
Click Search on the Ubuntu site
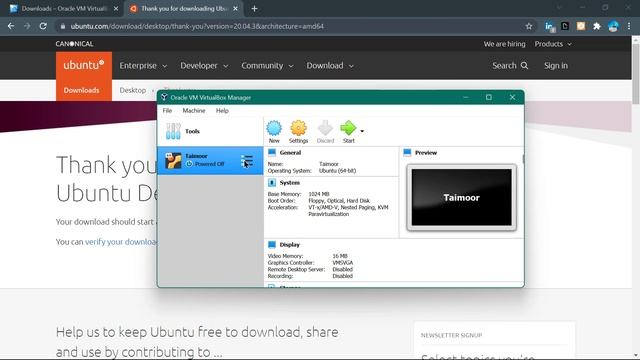[510, 66]
